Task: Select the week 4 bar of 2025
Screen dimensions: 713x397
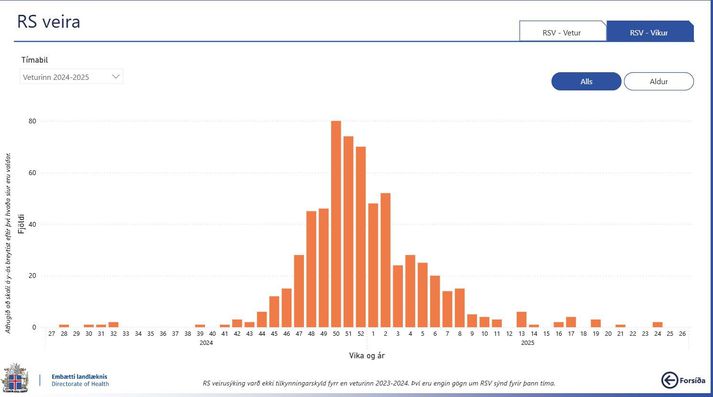Action: 410,291
